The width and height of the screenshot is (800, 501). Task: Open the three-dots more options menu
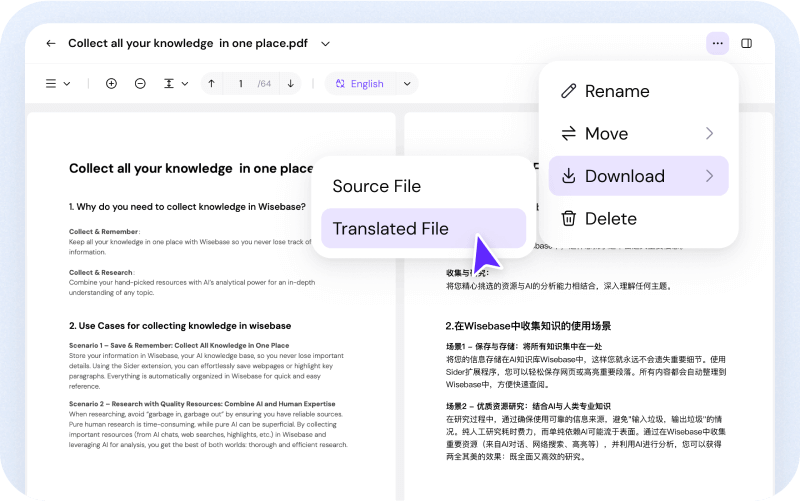[717, 43]
